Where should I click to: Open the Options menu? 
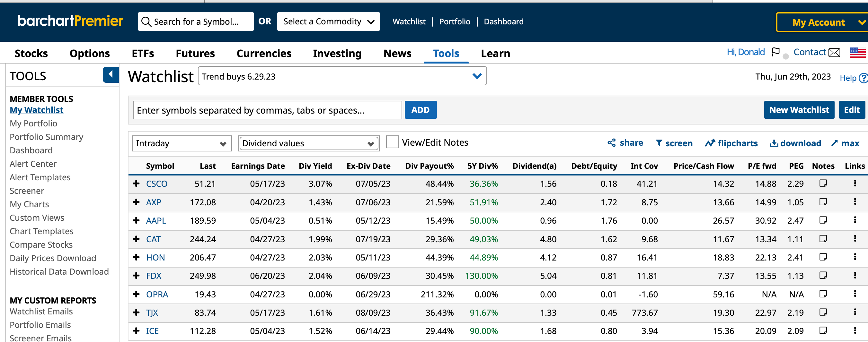coord(90,54)
